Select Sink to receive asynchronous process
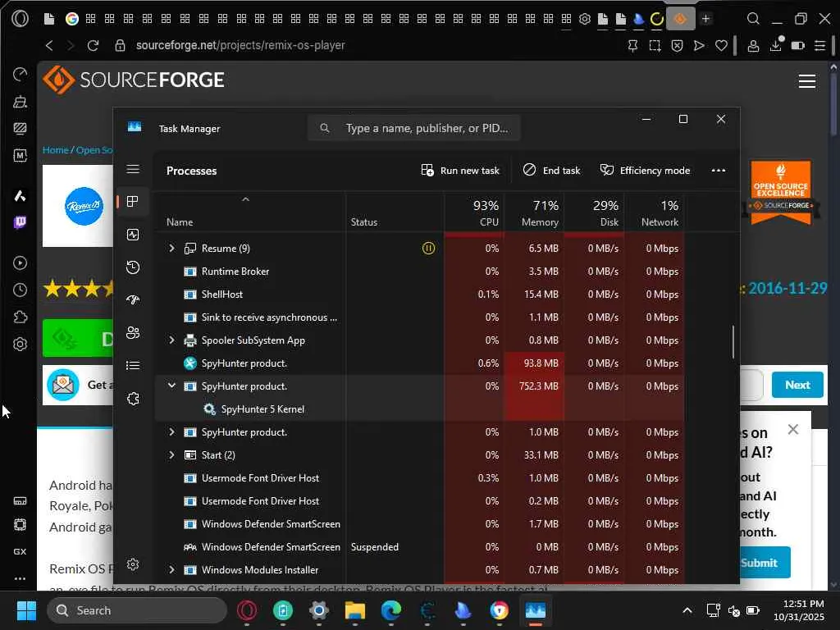This screenshot has width=840, height=630. (419, 317)
